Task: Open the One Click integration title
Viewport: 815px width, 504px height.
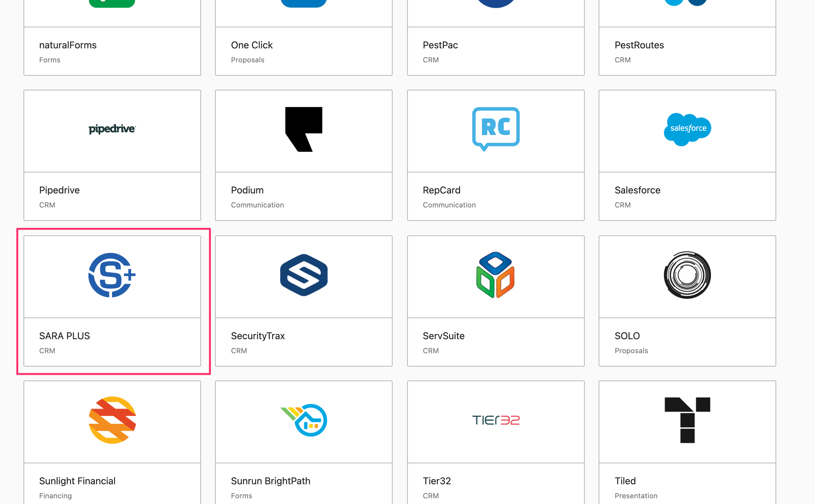Action: tap(252, 45)
